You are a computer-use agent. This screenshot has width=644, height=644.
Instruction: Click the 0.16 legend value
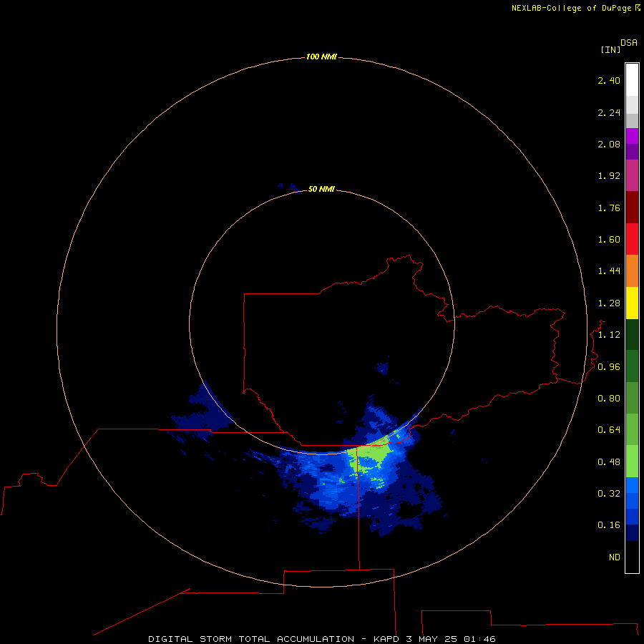(609, 525)
